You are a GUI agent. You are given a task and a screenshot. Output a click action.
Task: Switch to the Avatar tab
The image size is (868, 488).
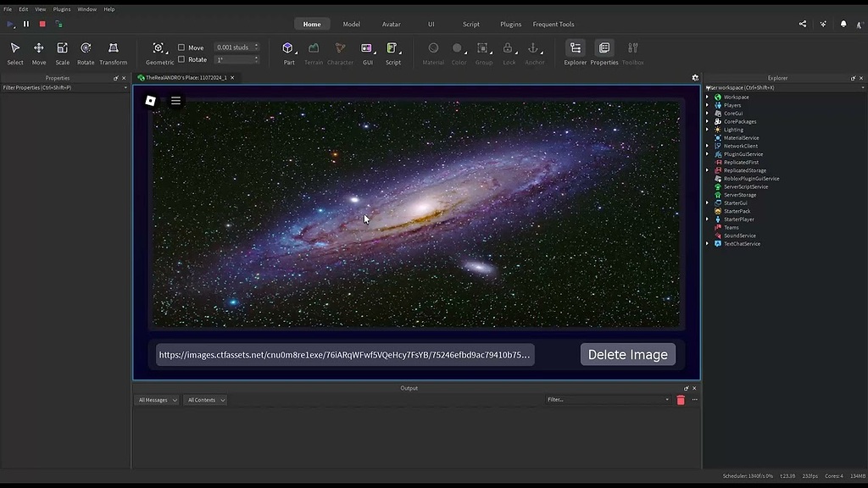pyautogui.click(x=392, y=24)
